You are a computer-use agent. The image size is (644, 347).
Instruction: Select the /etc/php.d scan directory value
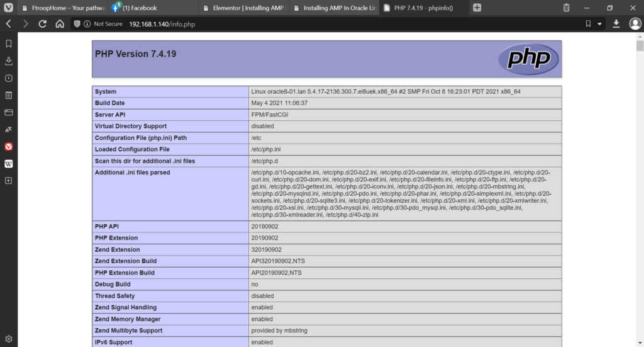[x=265, y=161]
